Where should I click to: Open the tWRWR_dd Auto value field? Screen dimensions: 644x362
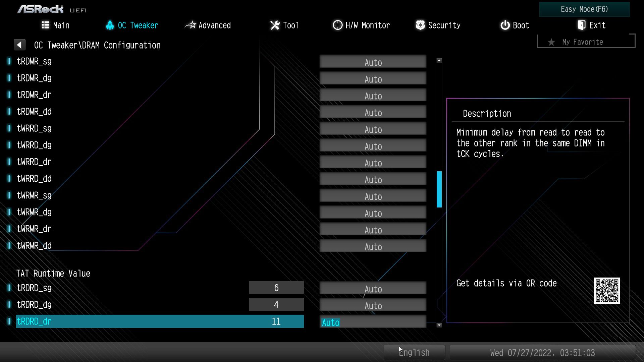click(373, 246)
